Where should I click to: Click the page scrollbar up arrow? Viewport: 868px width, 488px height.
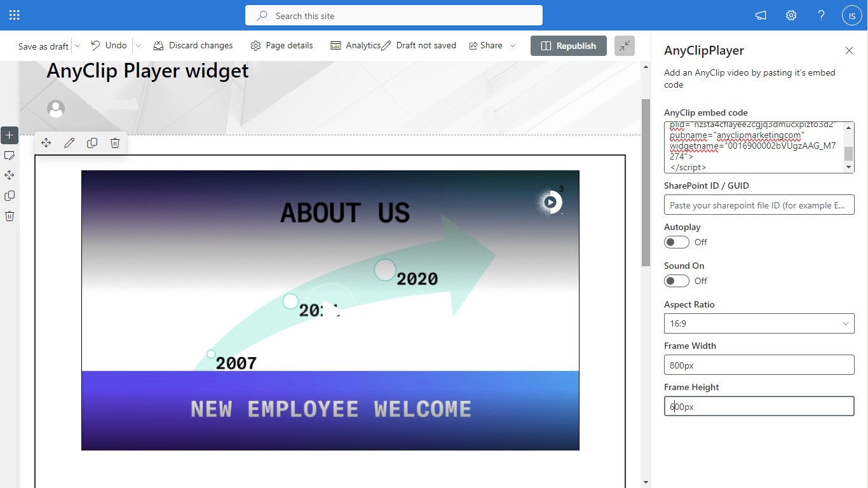646,67
